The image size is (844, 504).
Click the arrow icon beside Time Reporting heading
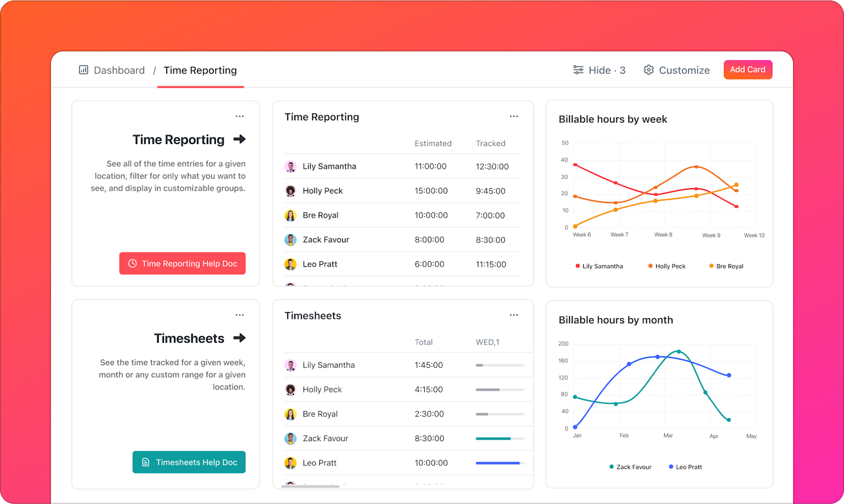point(241,139)
